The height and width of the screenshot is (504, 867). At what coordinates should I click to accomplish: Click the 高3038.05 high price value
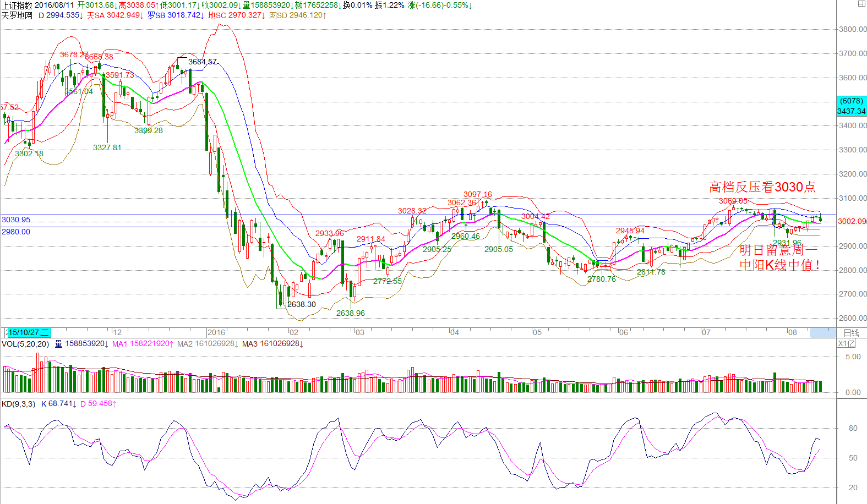click(x=139, y=5)
